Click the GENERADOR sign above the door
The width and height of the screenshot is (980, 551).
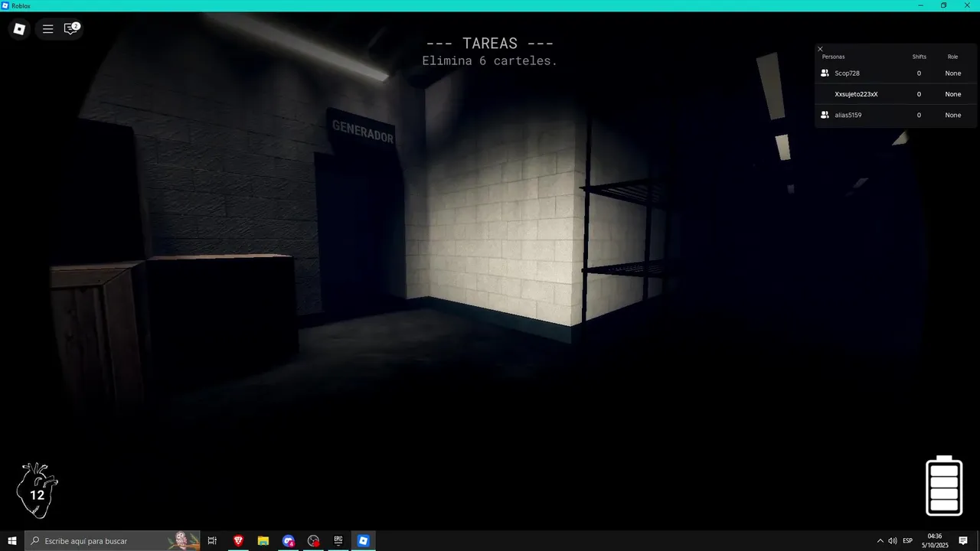click(362, 132)
